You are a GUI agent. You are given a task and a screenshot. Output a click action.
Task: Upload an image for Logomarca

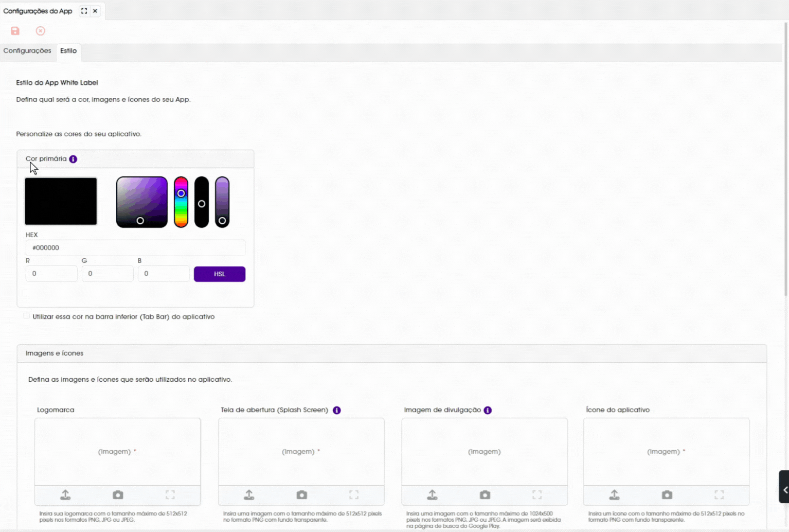(65, 495)
